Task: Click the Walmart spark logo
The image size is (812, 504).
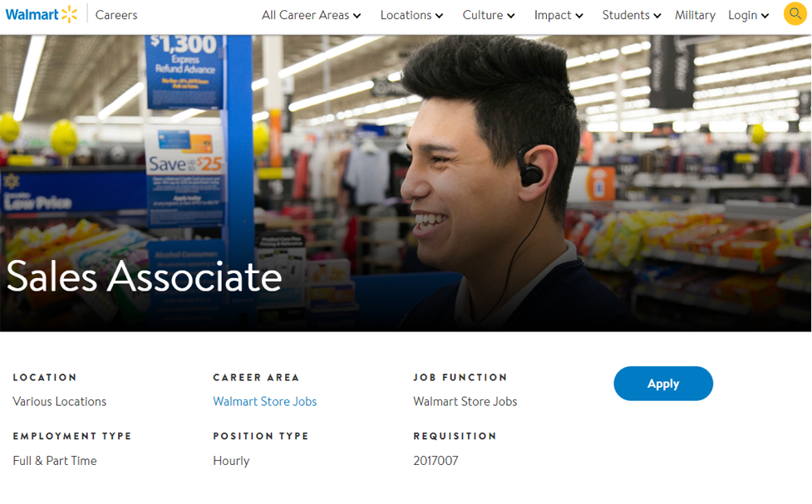Action: 69,14
